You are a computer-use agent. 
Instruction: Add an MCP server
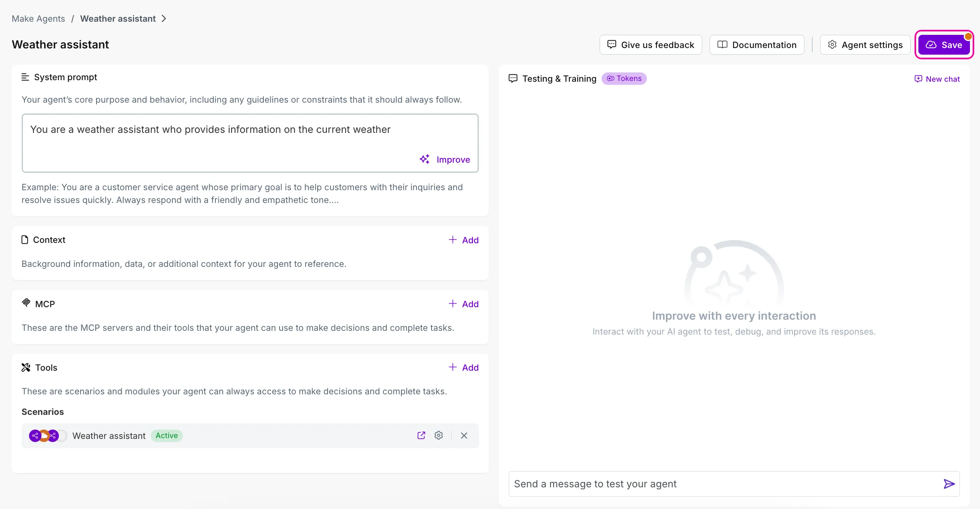point(464,304)
